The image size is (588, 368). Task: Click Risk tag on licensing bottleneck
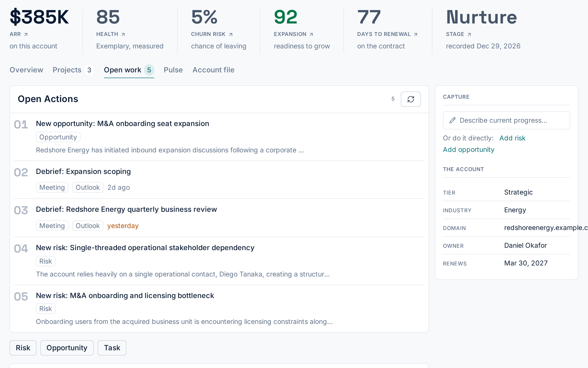[x=45, y=309]
